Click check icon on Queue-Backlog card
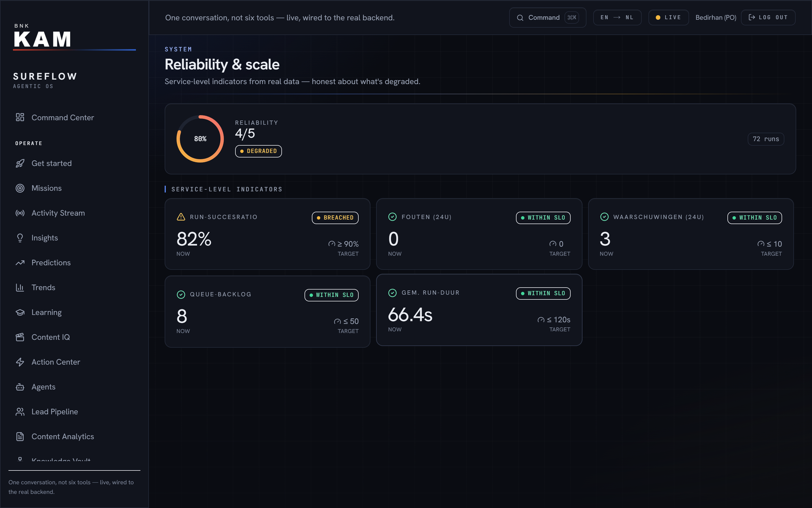The height and width of the screenshot is (508, 812). [181, 294]
